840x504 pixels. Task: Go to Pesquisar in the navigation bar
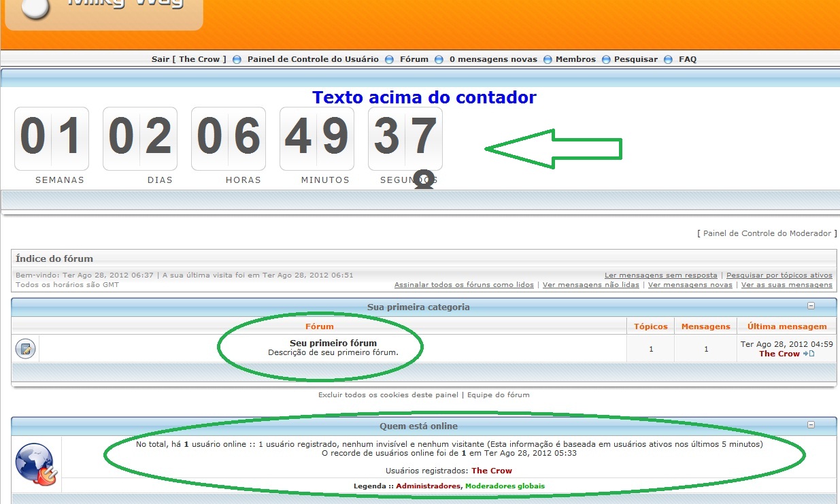tap(635, 59)
